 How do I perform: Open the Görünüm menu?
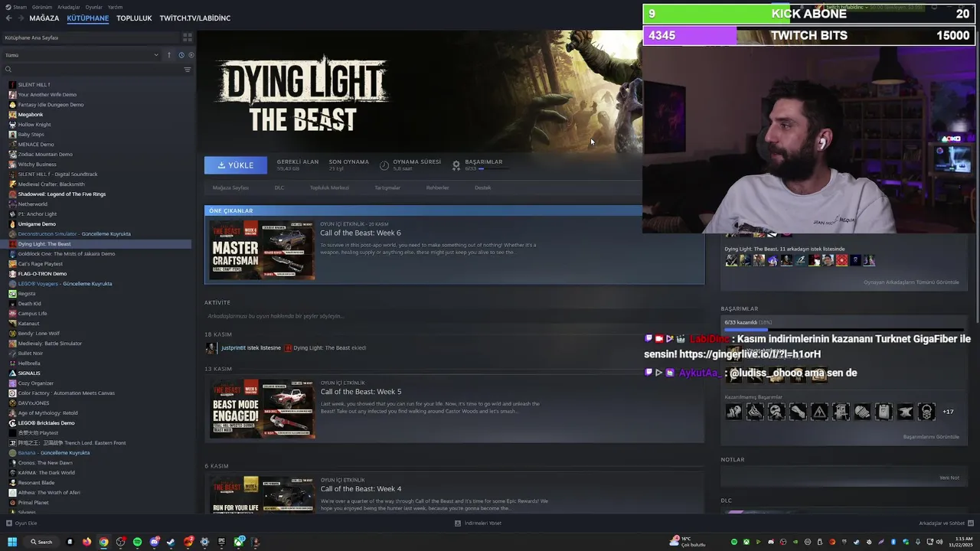click(x=42, y=7)
